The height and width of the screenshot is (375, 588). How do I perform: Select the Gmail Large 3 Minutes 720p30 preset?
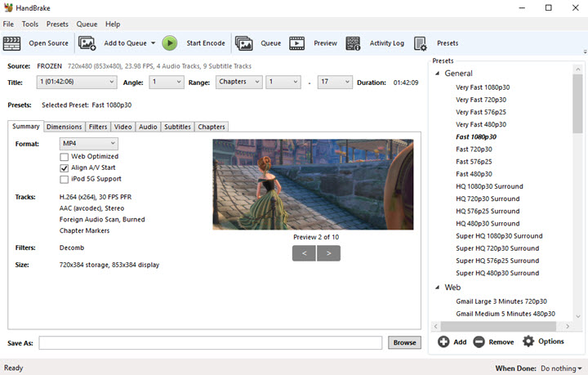(501, 301)
